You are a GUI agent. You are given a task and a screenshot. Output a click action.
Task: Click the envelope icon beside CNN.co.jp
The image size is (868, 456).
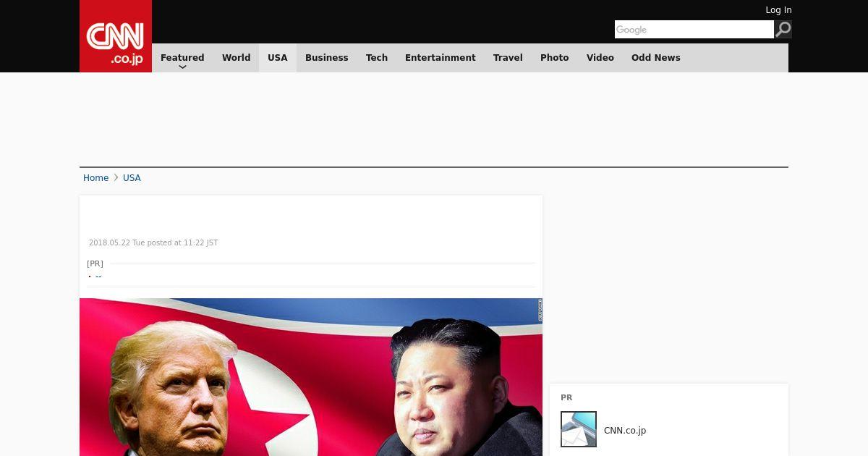(579, 429)
